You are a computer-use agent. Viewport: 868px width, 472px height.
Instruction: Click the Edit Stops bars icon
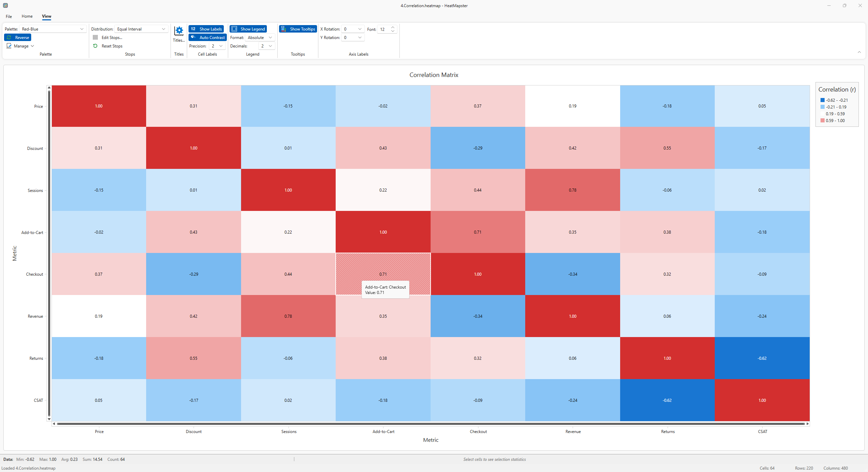coord(95,38)
